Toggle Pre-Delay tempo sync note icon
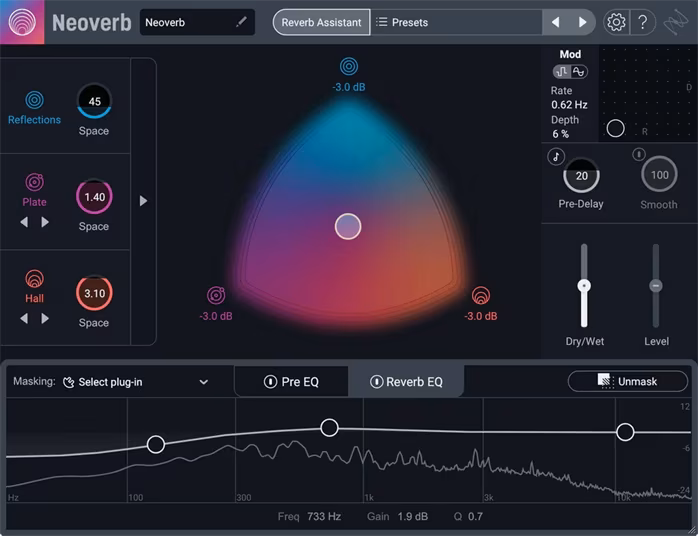This screenshot has height=536, width=698. coord(556,156)
